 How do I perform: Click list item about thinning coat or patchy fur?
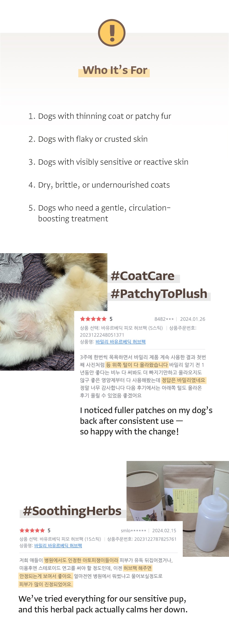(100, 116)
